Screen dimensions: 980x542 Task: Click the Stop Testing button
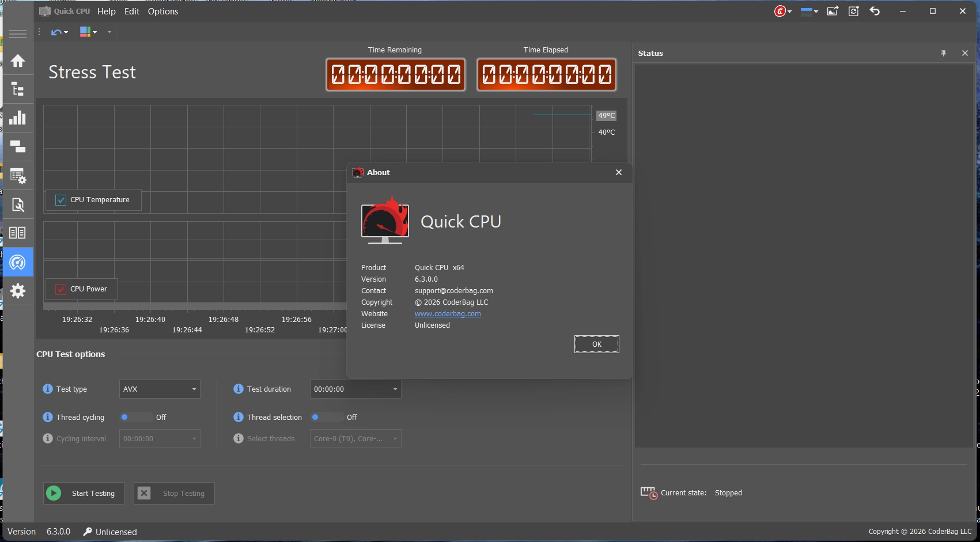(174, 493)
